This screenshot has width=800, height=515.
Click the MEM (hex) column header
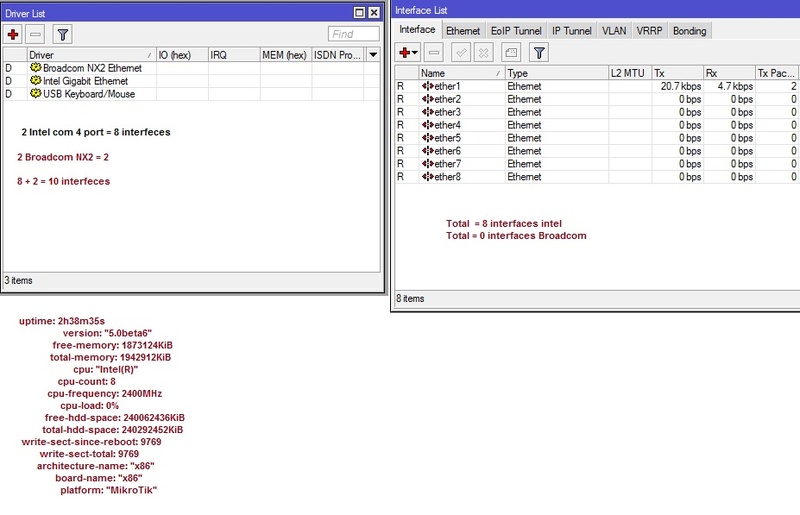coord(286,55)
